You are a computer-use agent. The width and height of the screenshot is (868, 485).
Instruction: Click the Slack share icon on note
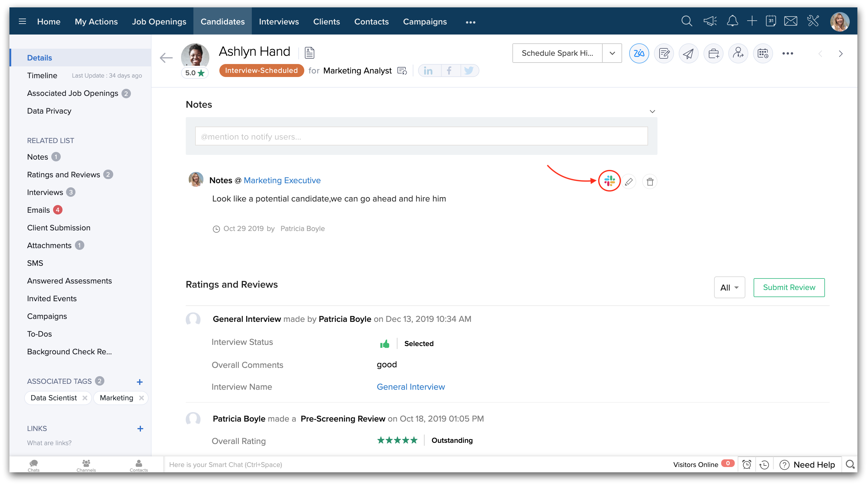[609, 181]
